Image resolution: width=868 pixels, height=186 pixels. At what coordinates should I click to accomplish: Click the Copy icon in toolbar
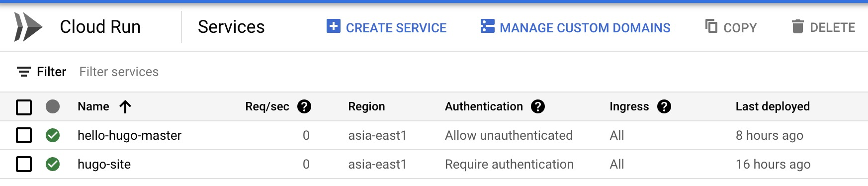point(711,26)
